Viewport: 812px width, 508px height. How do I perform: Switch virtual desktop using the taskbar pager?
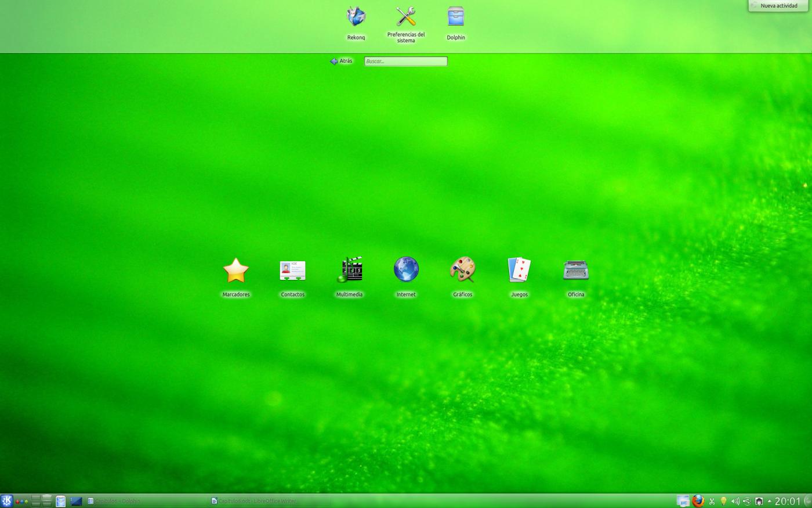pos(41,501)
